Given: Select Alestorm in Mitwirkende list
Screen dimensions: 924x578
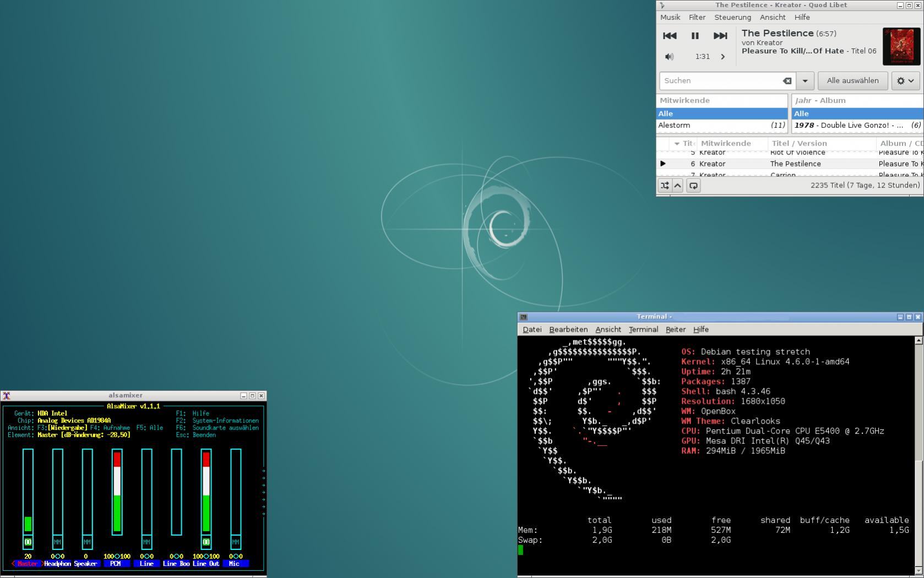Looking at the screenshot, I should point(722,125).
